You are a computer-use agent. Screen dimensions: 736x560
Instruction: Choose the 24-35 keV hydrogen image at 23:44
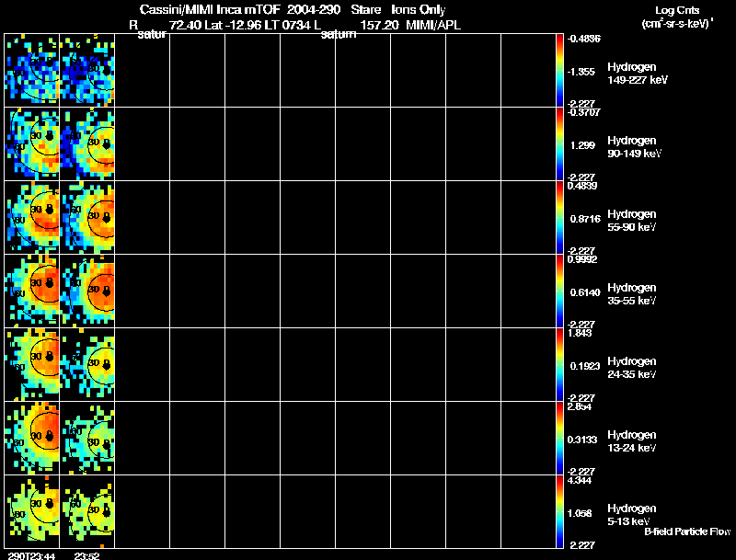[x=32, y=365]
